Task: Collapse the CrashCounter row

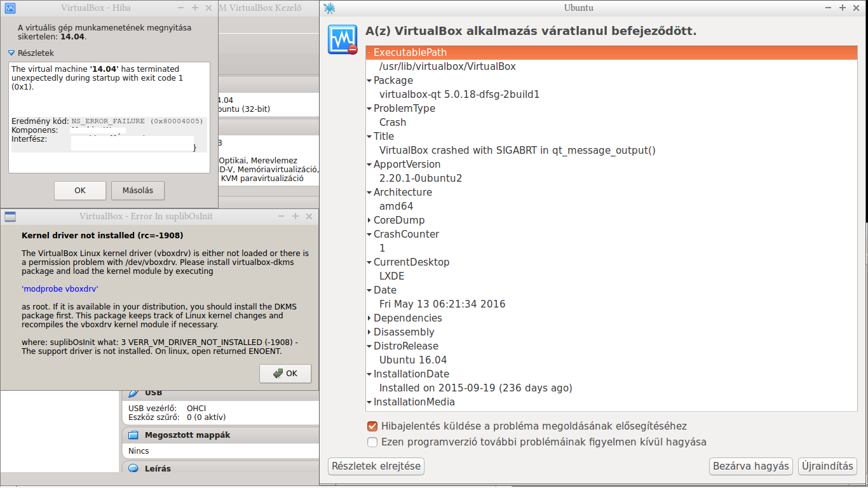Action: click(369, 234)
